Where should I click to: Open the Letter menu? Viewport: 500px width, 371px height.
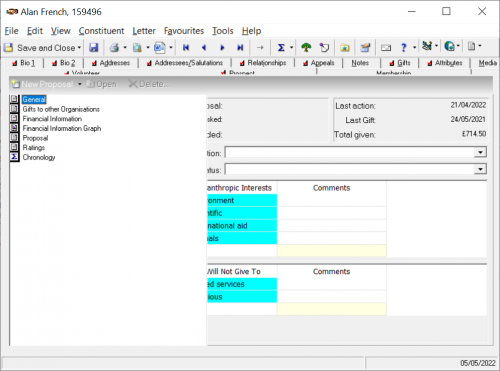[144, 31]
